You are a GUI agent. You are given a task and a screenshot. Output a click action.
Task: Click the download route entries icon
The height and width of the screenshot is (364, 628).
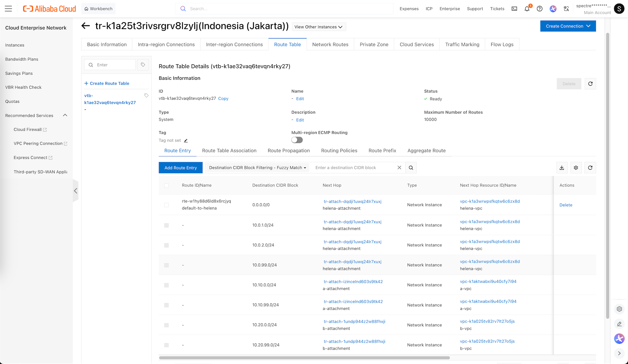pyautogui.click(x=562, y=168)
